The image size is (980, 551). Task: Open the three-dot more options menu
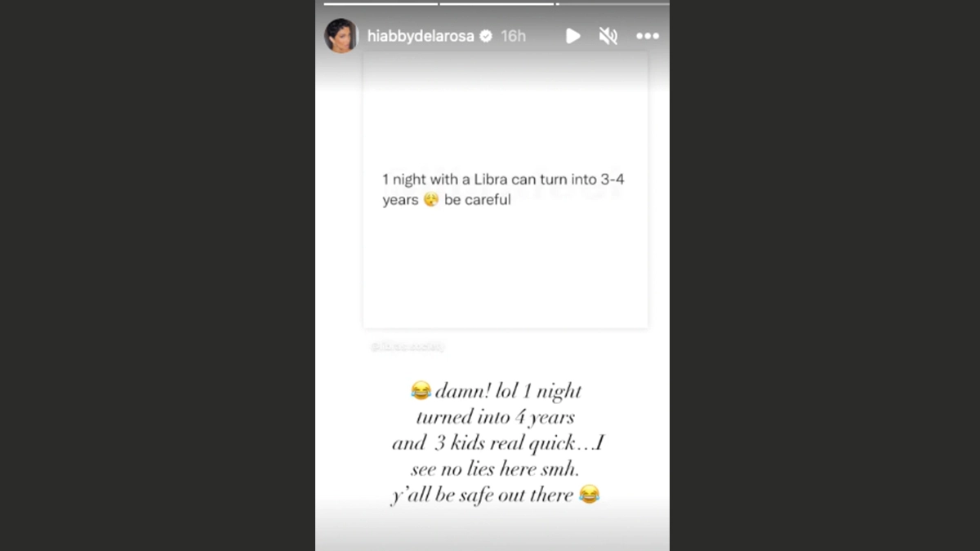[x=648, y=36]
